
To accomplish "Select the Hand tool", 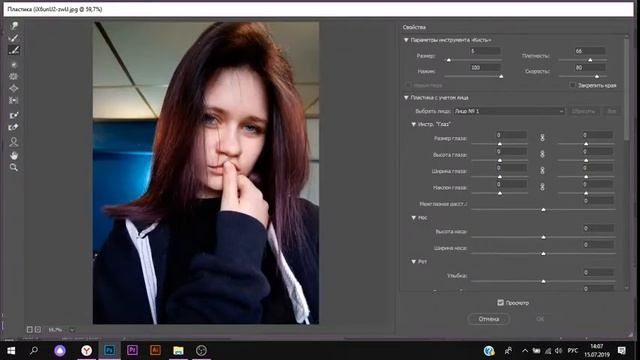I will [14, 155].
